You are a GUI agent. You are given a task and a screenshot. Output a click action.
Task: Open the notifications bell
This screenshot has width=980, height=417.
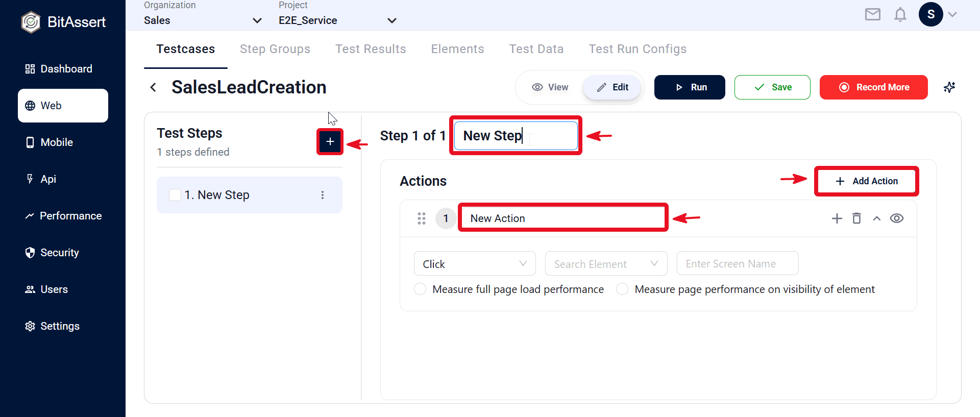(900, 14)
